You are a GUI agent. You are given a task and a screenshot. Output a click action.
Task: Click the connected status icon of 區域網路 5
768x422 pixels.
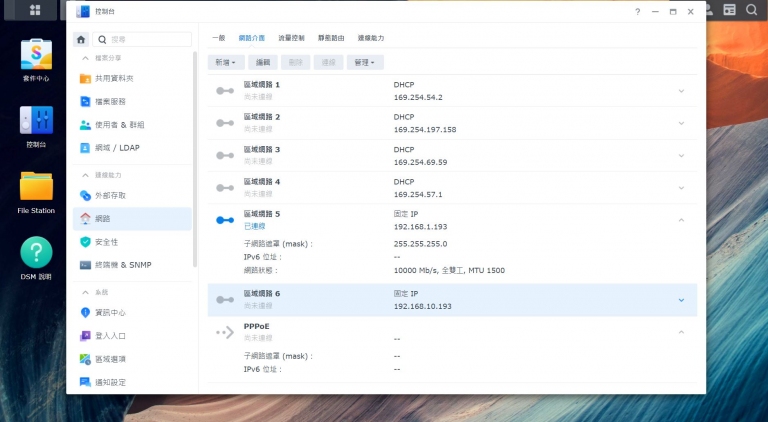point(225,220)
